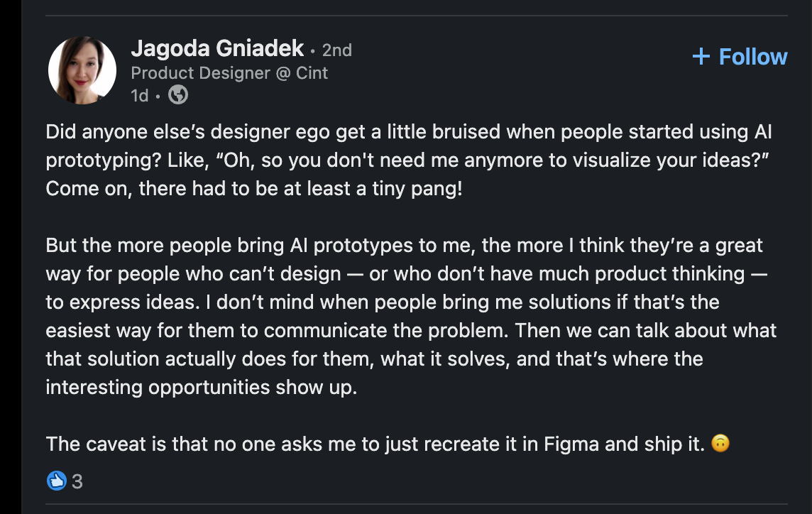The height and width of the screenshot is (514, 812).
Task: Click Jagoda Gniadek's profile photo
Action: coord(82,70)
